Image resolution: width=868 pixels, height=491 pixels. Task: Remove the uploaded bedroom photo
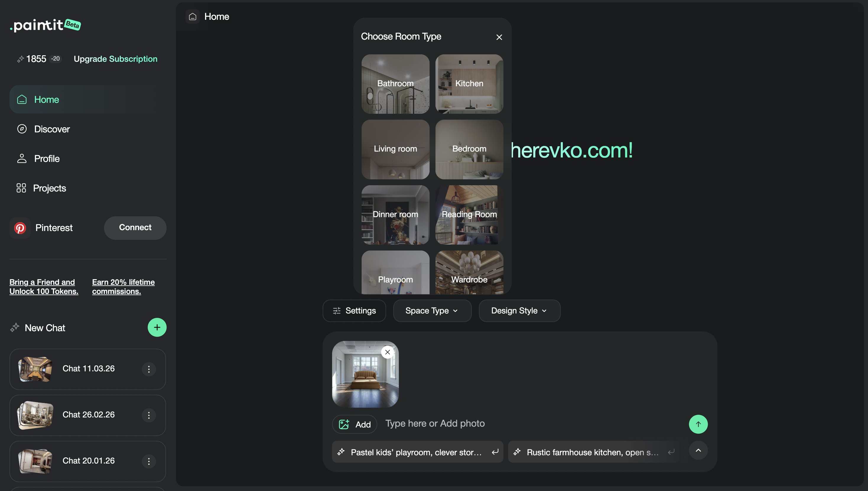tap(387, 352)
